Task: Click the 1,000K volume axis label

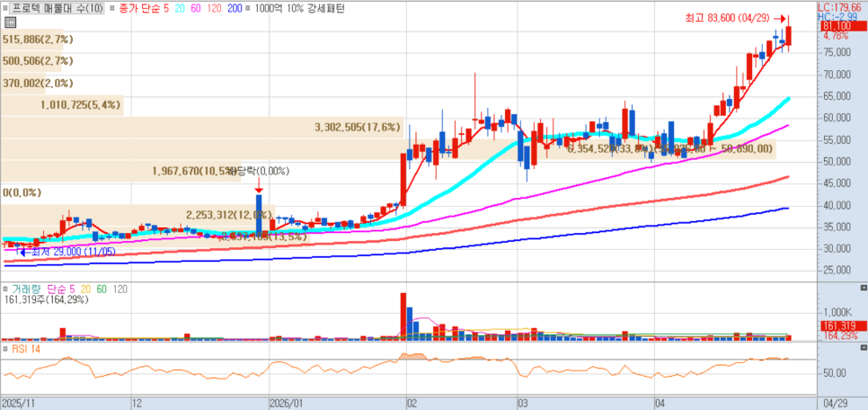Action: [839, 311]
